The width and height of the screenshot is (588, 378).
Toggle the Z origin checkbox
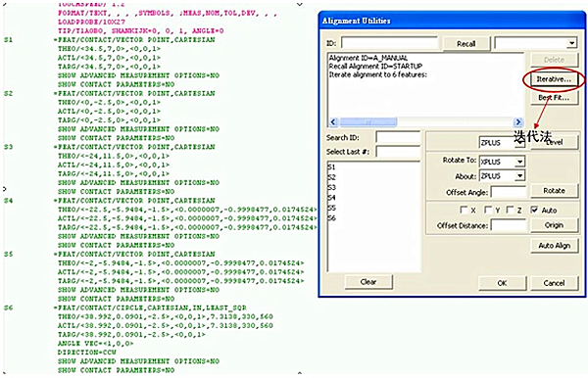510,210
